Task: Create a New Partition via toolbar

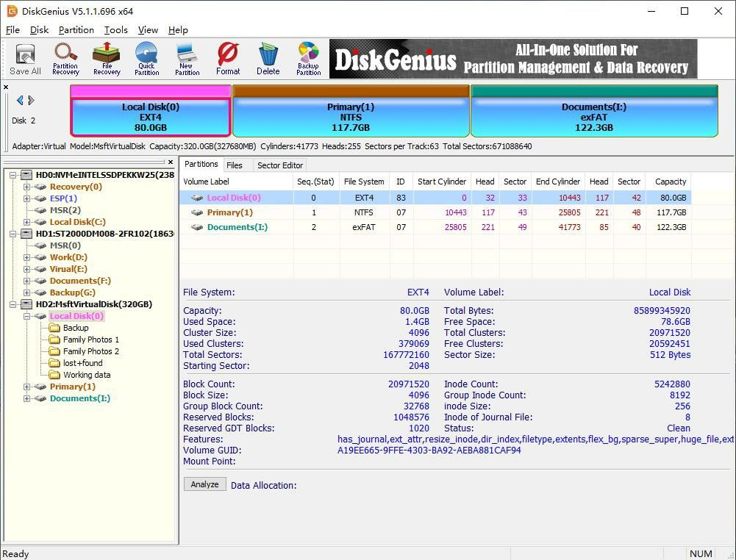Action: pos(187,59)
